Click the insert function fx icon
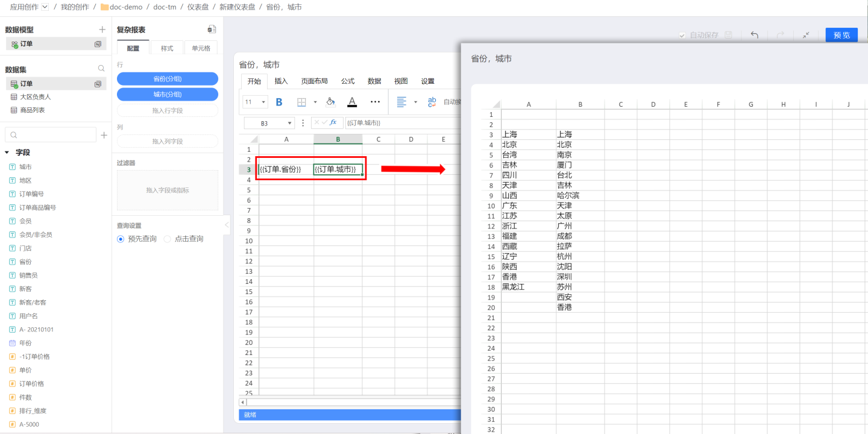This screenshot has height=434, width=868. coord(333,122)
